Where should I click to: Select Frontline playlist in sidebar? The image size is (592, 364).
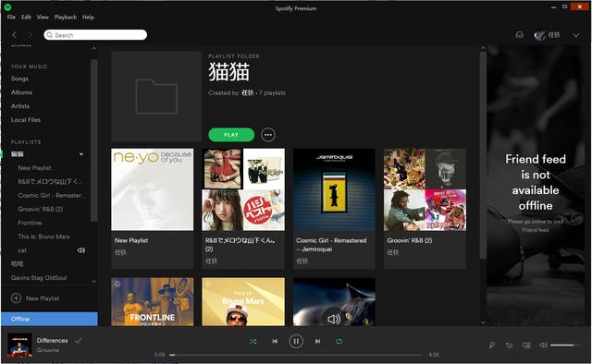[30, 223]
